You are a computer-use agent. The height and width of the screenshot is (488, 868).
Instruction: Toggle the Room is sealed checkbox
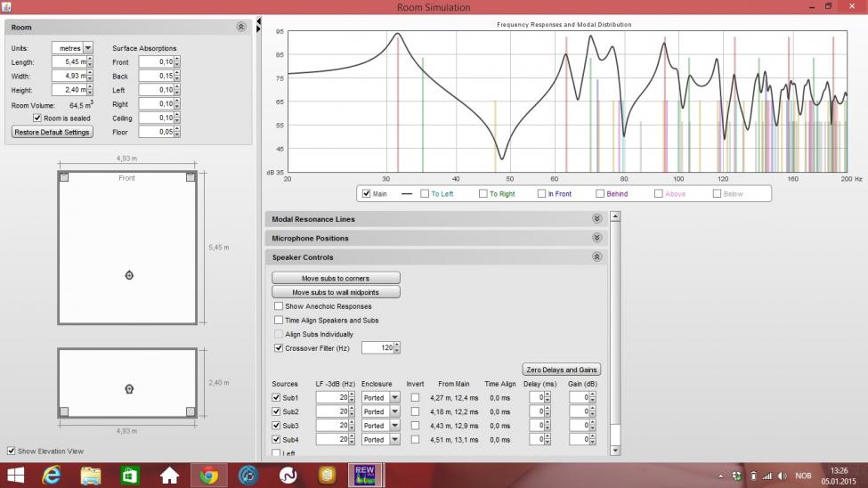37,118
